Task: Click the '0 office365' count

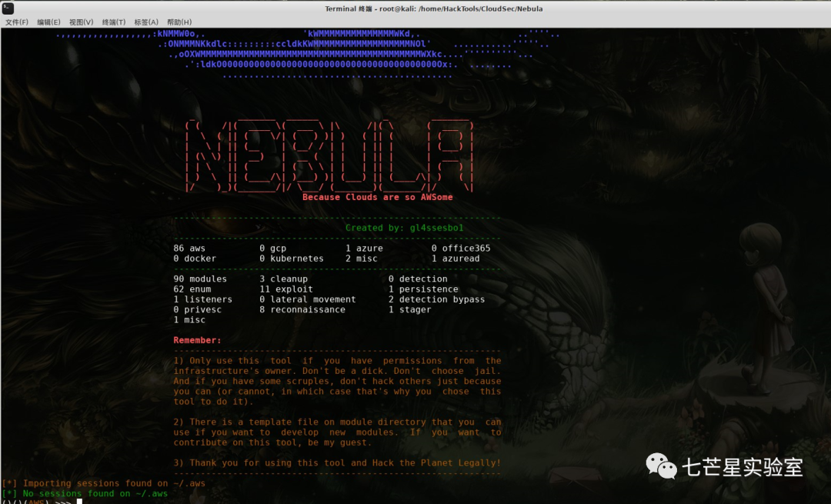Action: tap(461, 248)
